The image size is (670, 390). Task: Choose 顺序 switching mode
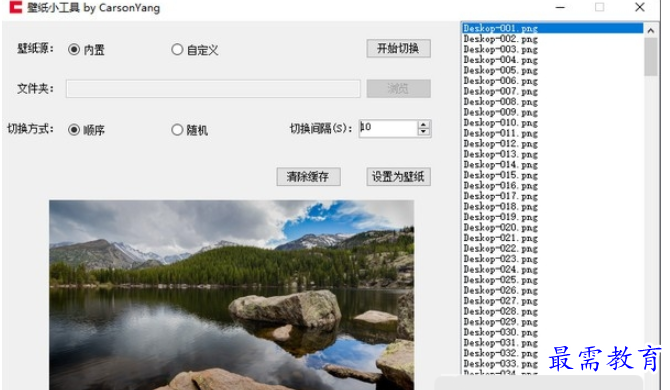(74, 129)
